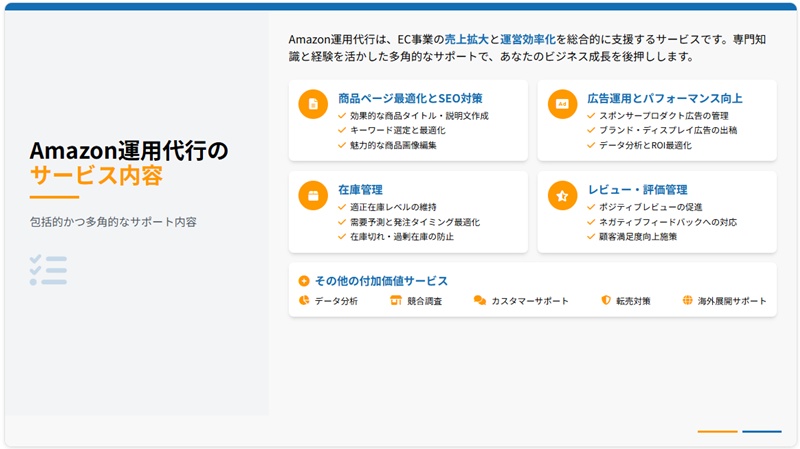Image resolution: width=800 pixels, height=449 pixels.
Task: Click the orange document icon for 商品ページ最適化
Action: (x=313, y=104)
